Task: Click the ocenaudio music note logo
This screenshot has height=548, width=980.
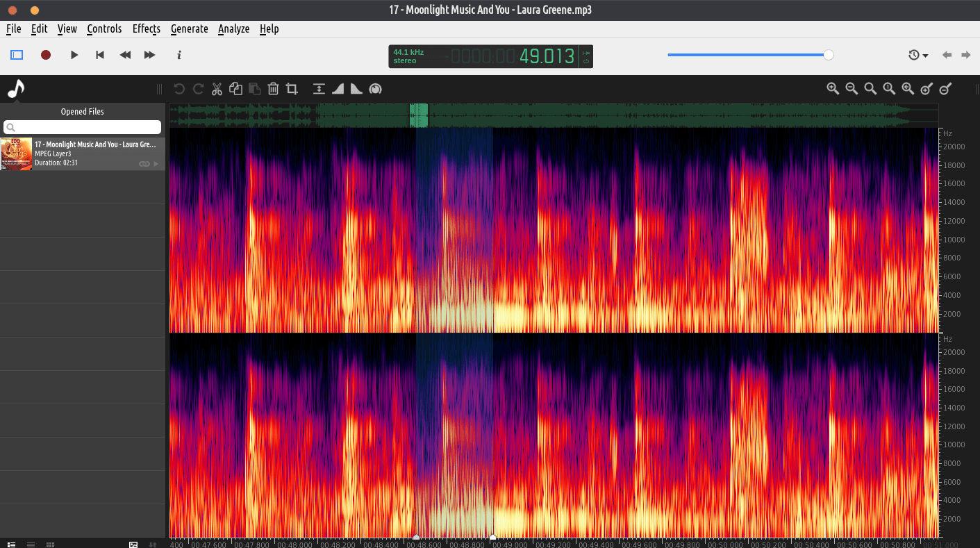Action: (15, 88)
